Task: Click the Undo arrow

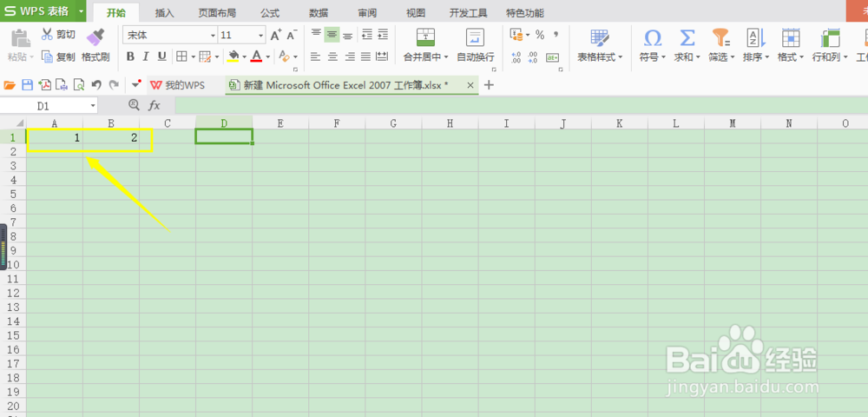Action: tap(96, 85)
